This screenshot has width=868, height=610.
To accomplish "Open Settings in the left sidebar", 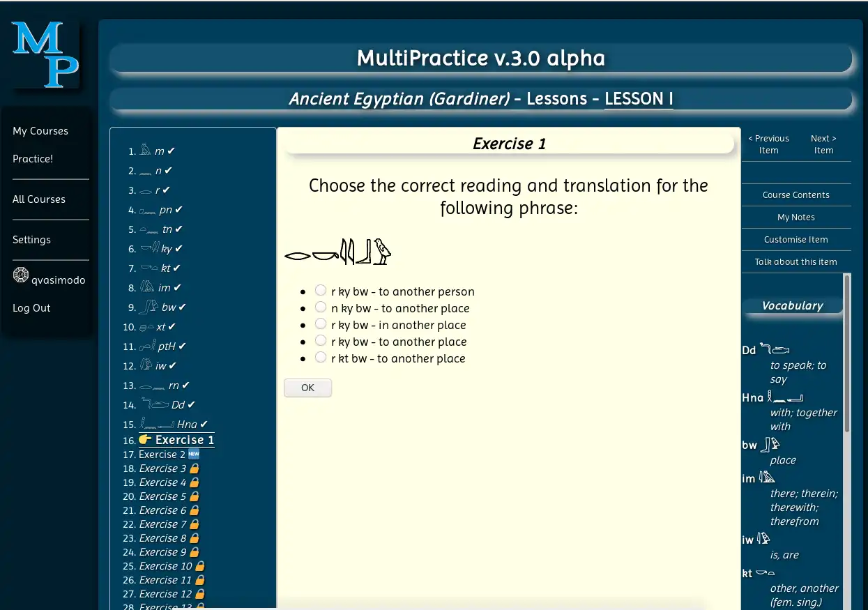I will 31,240.
